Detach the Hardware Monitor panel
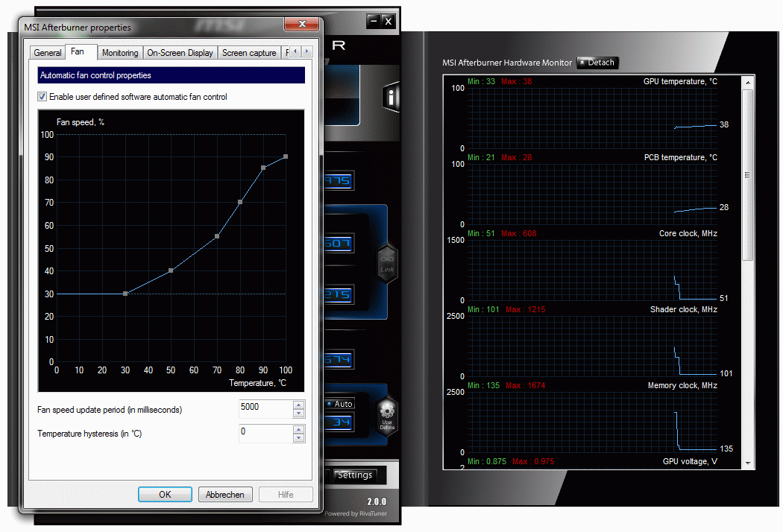783x532 pixels. (x=598, y=63)
